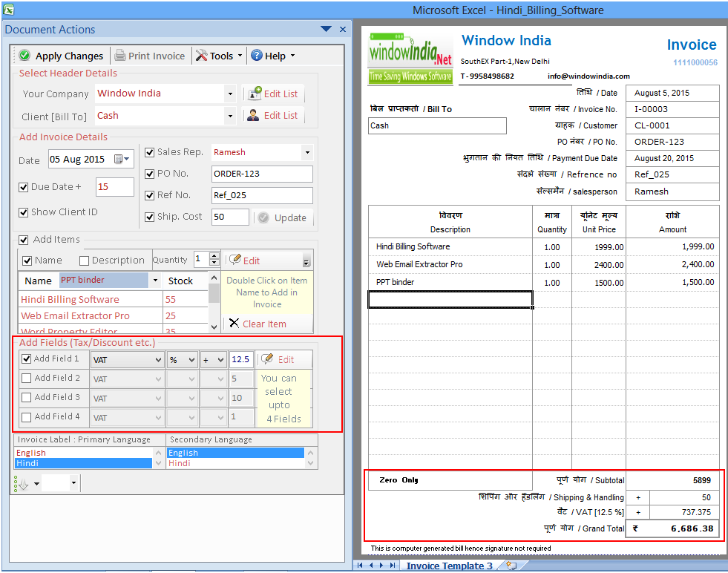Image resolution: width=728 pixels, height=573 pixels.
Task: Open the Invoice Template 3 sheet tab
Action: click(449, 566)
